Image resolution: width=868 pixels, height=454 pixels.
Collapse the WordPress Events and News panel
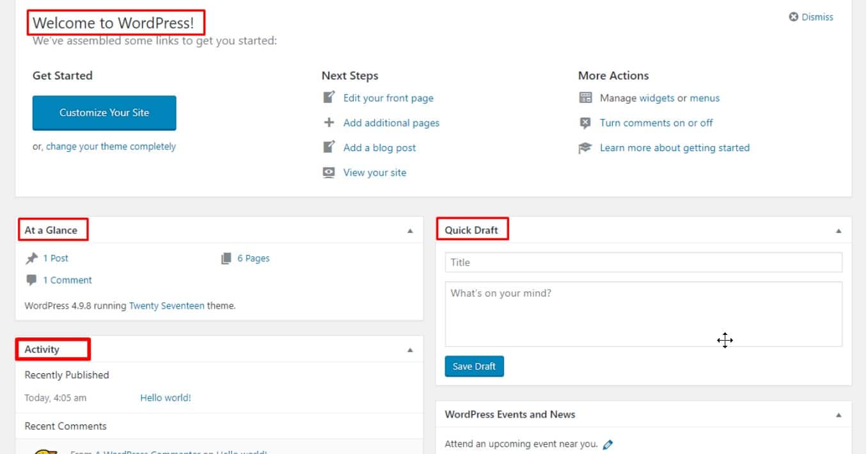[x=838, y=414]
